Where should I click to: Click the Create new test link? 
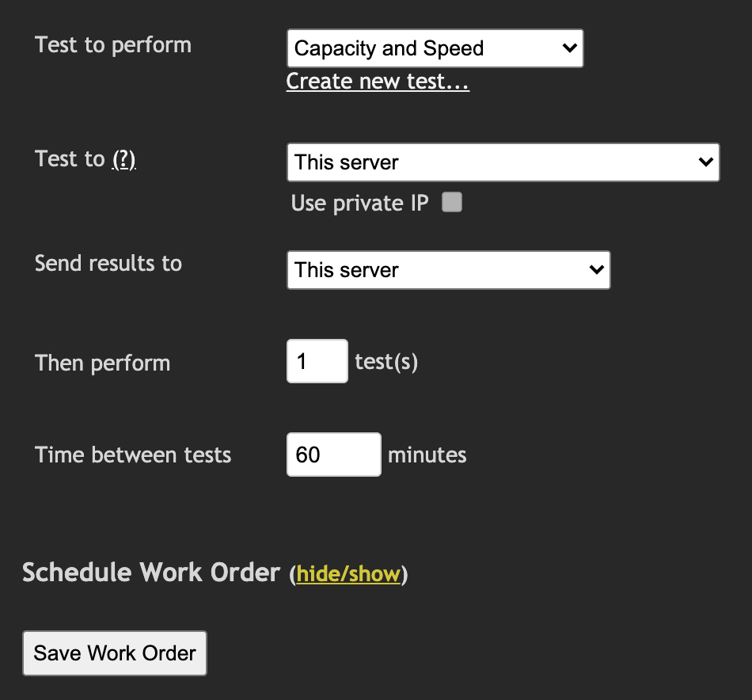coord(378,81)
